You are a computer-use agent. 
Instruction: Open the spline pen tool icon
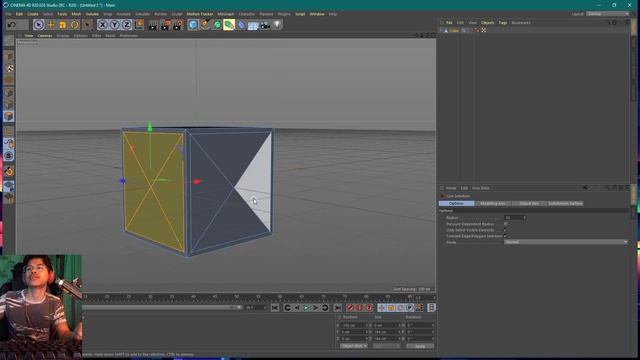pos(205,25)
